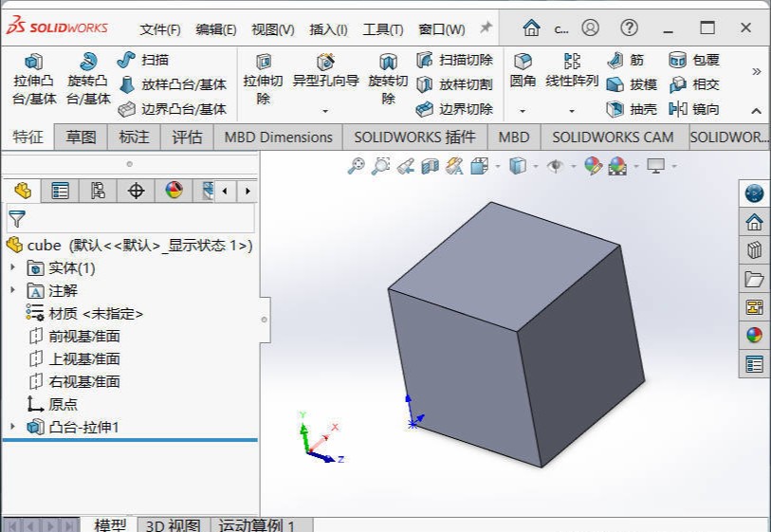Open the DimXpertManager crosshair tab
Screen dimensions: 771x532
(x=136, y=191)
